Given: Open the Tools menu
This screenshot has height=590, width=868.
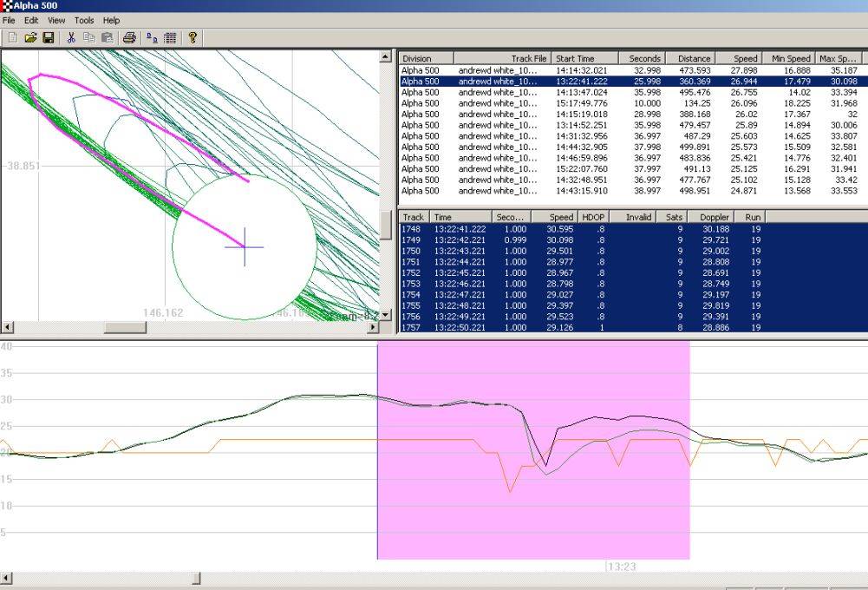Looking at the screenshot, I should [84, 20].
